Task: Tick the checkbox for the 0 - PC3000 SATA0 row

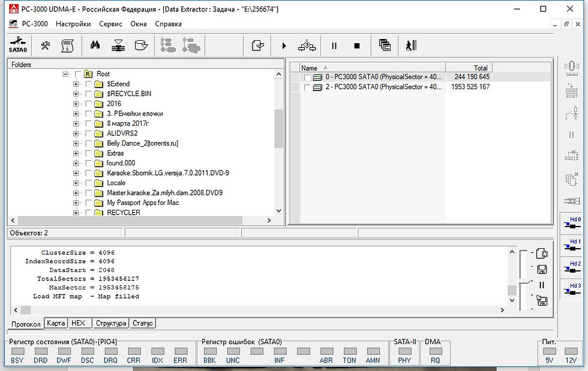Action: 307,77
